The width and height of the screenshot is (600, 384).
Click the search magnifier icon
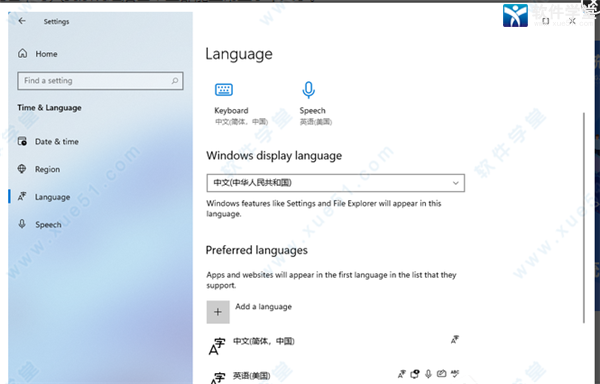(175, 81)
